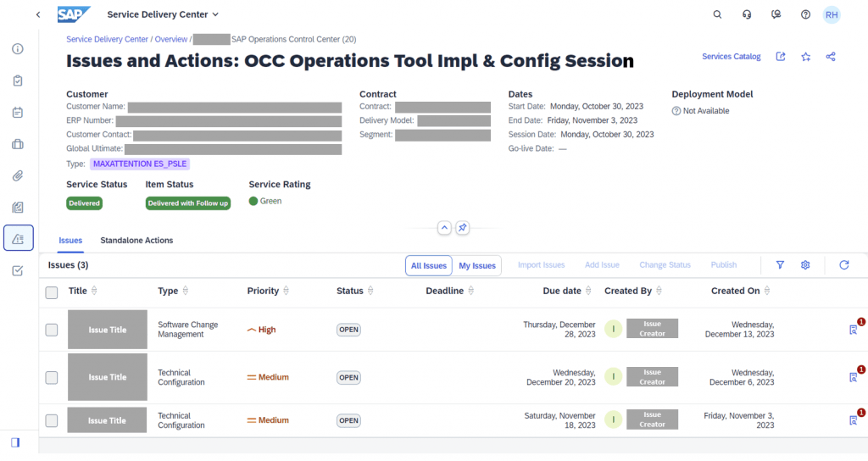
Task: Open the Services Catalog link
Action: pyautogui.click(x=732, y=57)
